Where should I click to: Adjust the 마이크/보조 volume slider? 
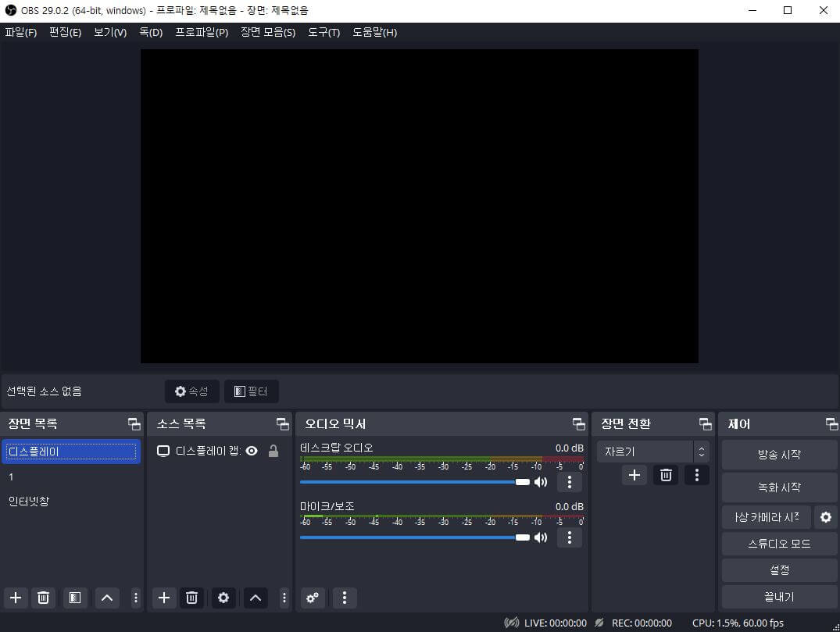pos(415,537)
